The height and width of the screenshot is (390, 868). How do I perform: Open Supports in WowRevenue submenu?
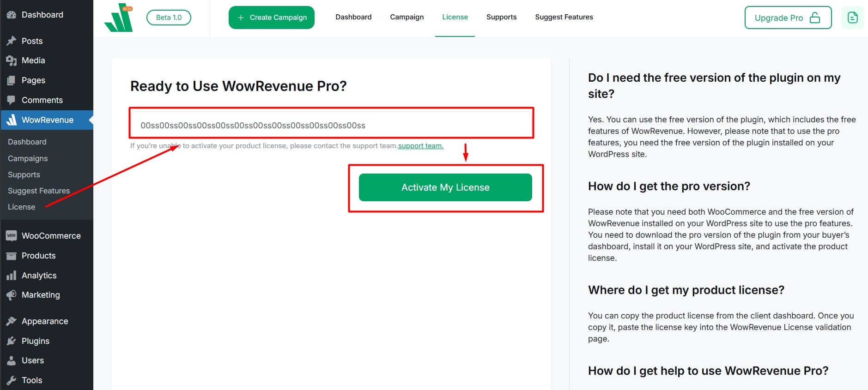pos(24,174)
